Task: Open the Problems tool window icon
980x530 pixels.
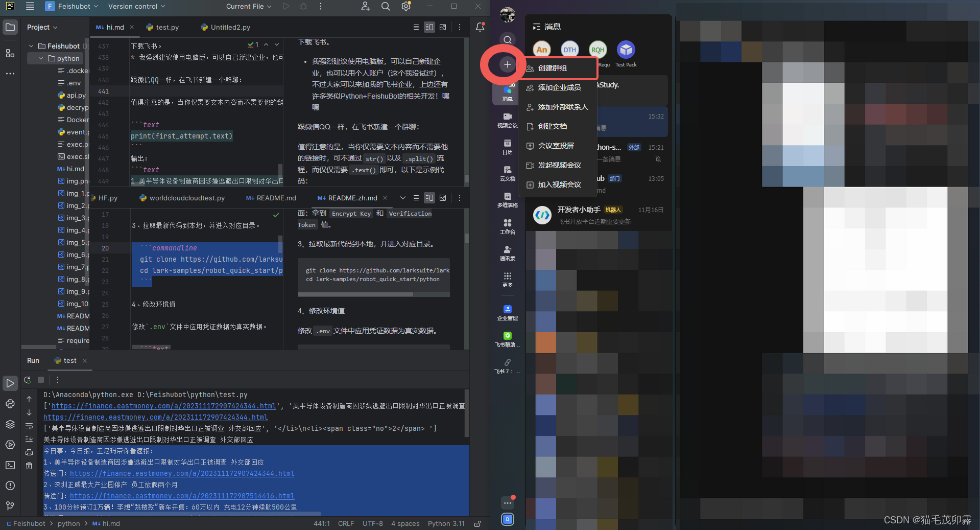Action: pyautogui.click(x=10, y=486)
